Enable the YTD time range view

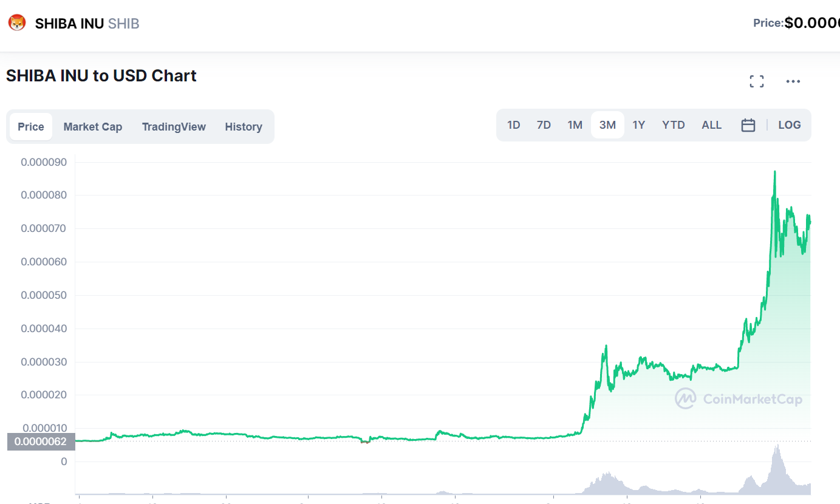coord(673,124)
